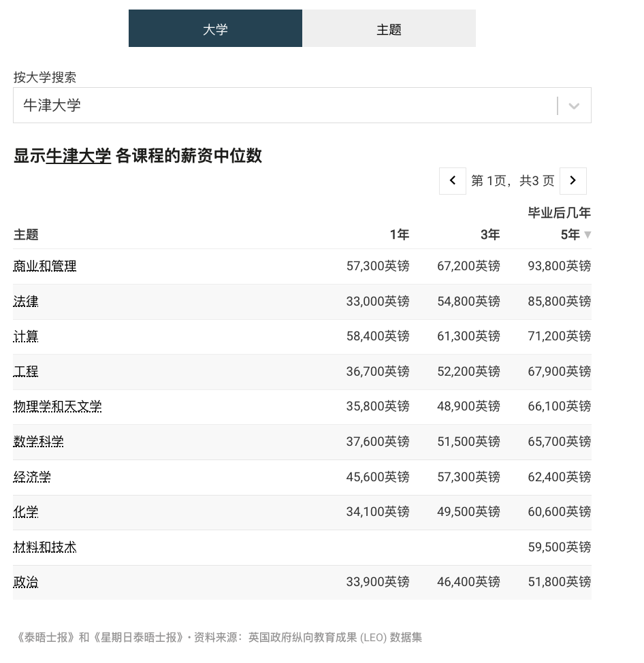Open the university search dropdown arrow
This screenshot has height=663, width=644.
(x=574, y=106)
